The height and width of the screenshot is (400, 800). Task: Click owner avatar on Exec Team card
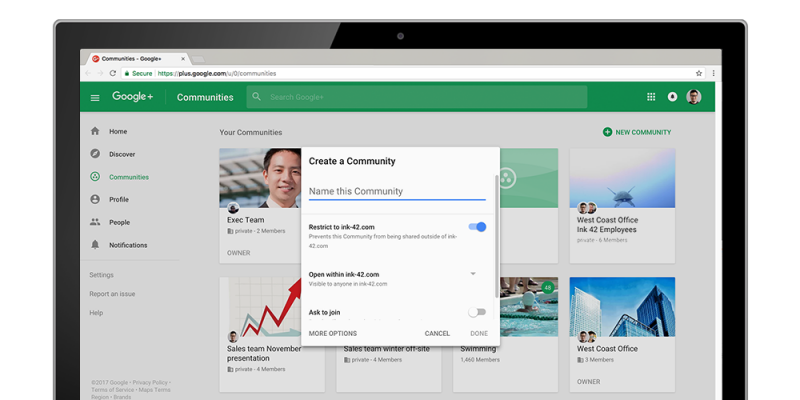coord(233,208)
